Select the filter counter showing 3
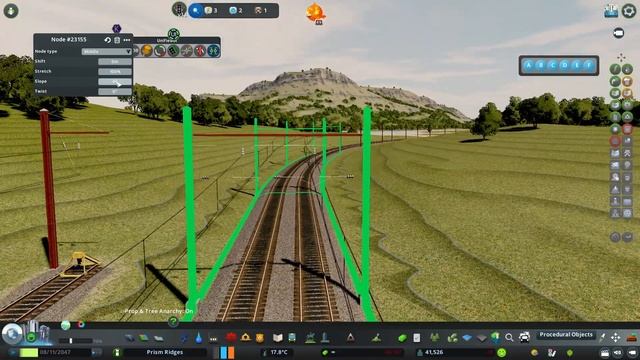Image resolution: width=640 pixels, height=360 pixels. tap(211, 11)
